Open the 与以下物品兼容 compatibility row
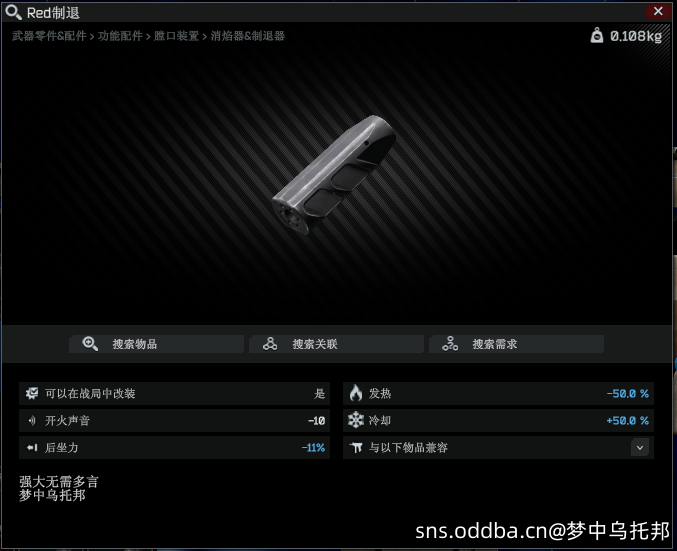 (x=498, y=447)
